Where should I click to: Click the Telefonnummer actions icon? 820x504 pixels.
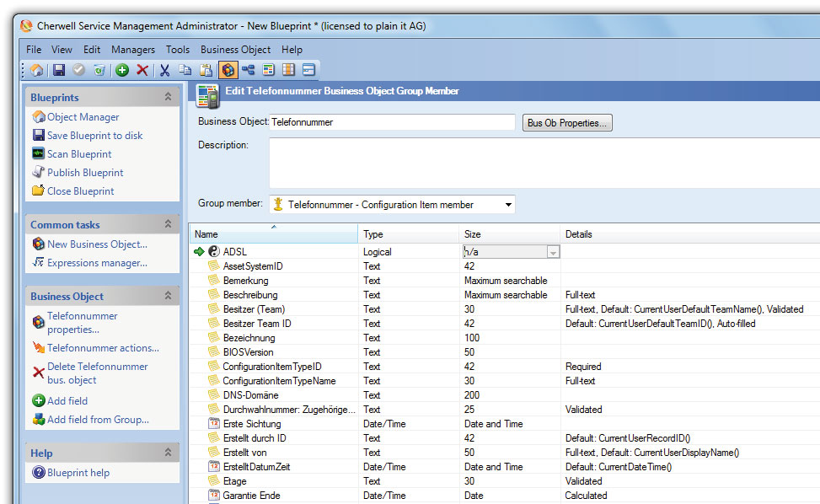[39, 347]
